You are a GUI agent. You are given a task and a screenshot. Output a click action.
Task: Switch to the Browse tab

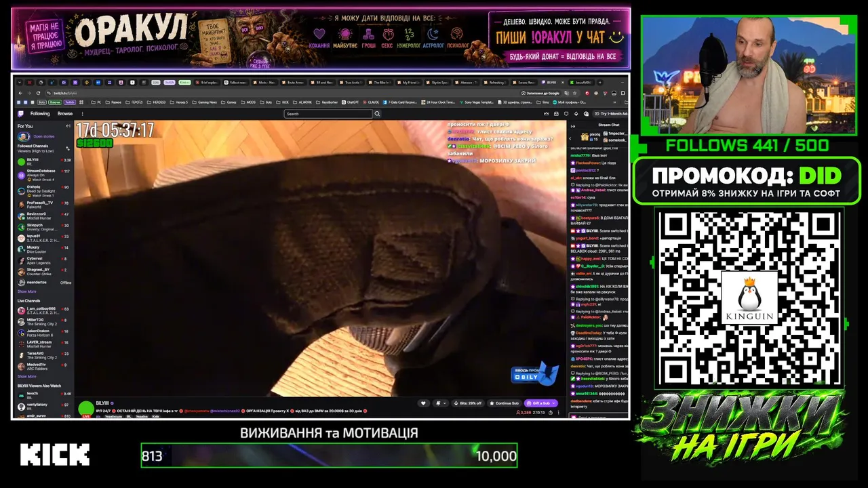point(65,114)
